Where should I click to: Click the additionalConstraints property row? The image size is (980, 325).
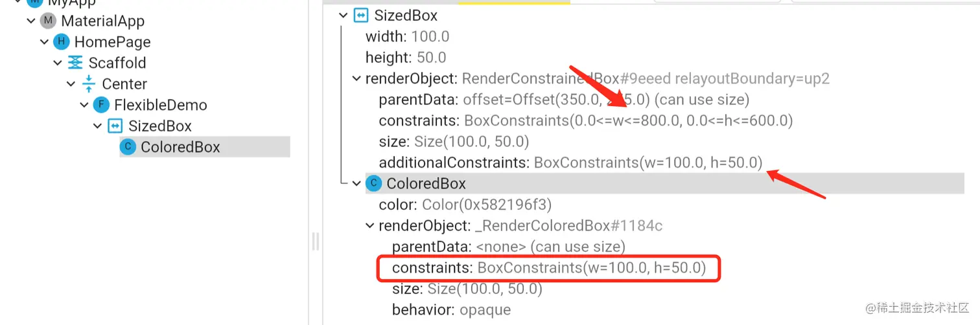click(x=570, y=162)
